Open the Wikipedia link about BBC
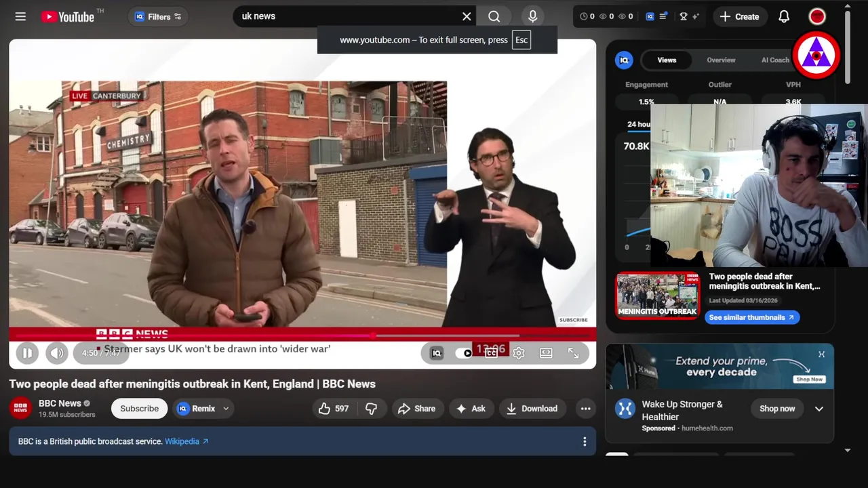Screen dimensions: 868x488 [186, 441]
